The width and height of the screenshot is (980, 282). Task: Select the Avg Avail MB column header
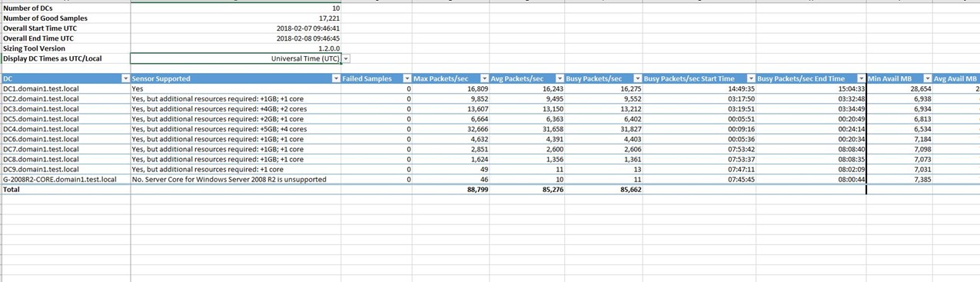coord(955,78)
